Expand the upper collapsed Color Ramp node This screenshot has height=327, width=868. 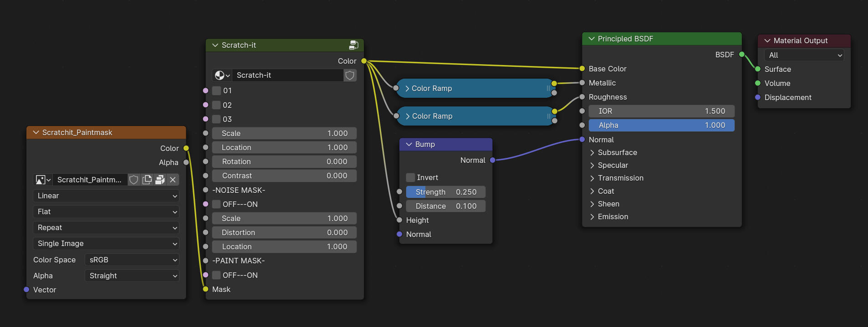point(407,89)
